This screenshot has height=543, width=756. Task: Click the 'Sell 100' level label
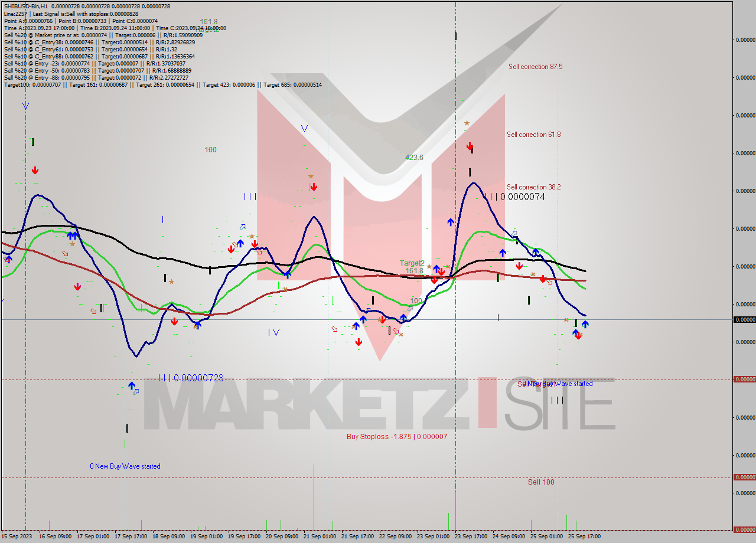coord(541,482)
